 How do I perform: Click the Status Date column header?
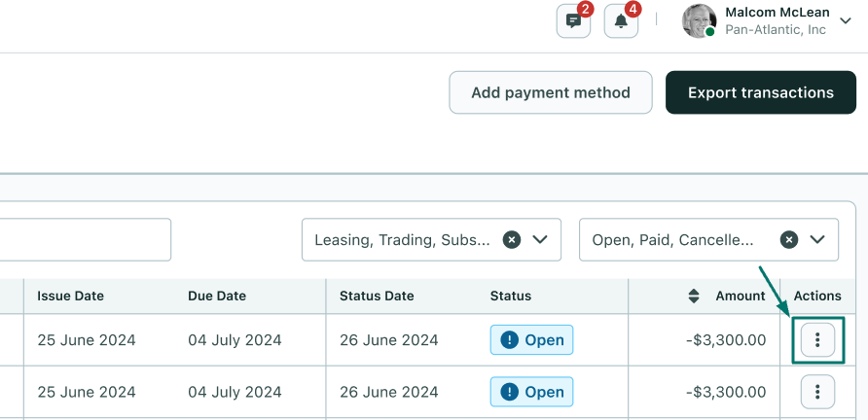coord(377,296)
